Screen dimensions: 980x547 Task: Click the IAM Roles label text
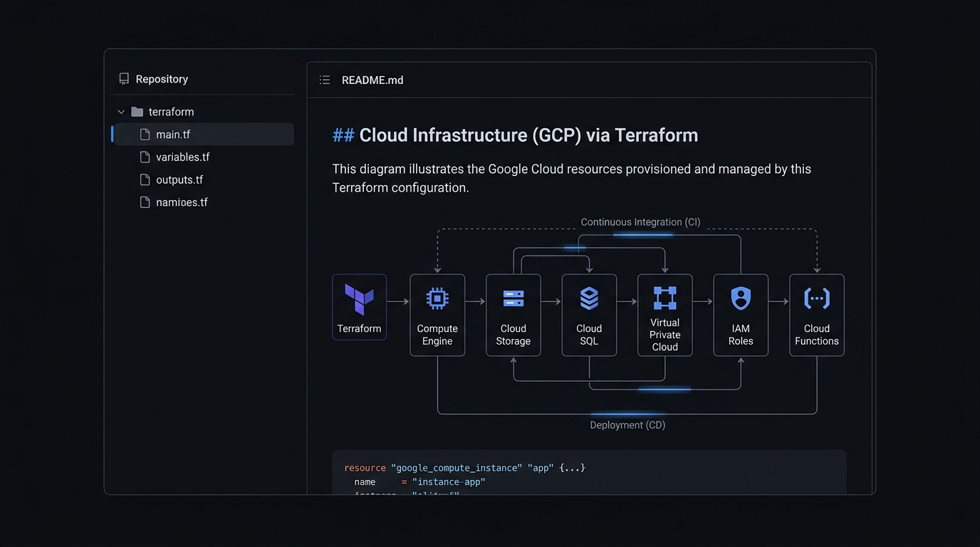[741, 335]
